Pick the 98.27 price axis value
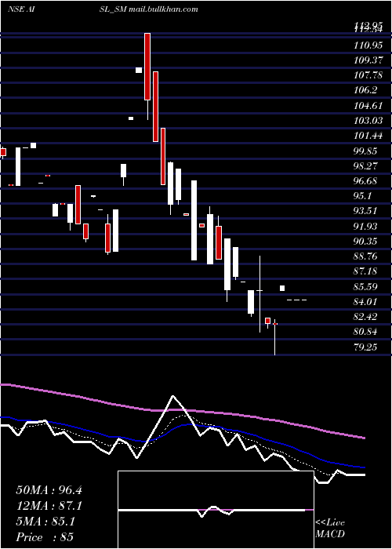This screenshot has width=392, height=549. coord(366,166)
